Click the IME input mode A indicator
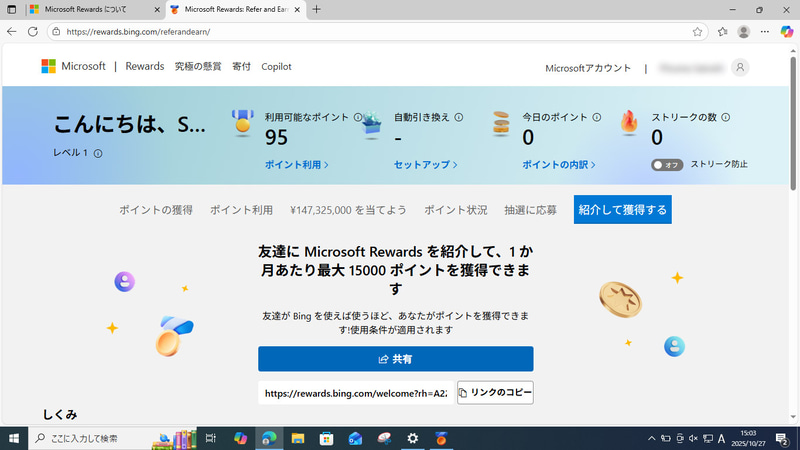This screenshot has width=800, height=450. coord(721,438)
